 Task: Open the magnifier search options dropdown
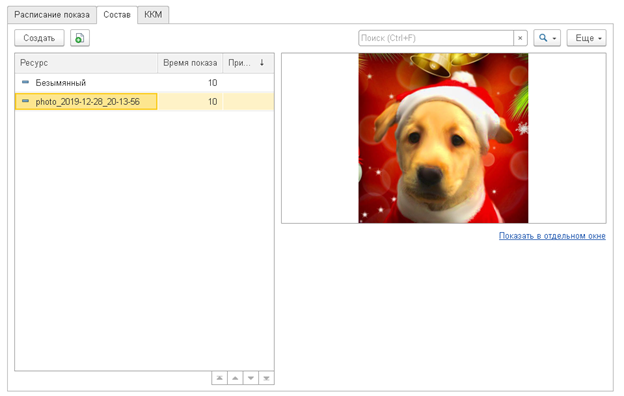(547, 38)
